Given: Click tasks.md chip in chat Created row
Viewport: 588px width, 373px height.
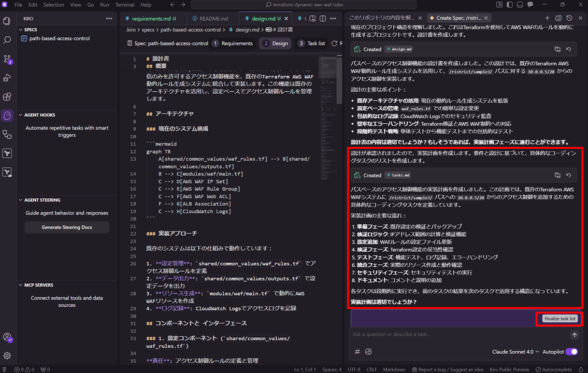Looking at the screenshot, I should pyautogui.click(x=398, y=175).
